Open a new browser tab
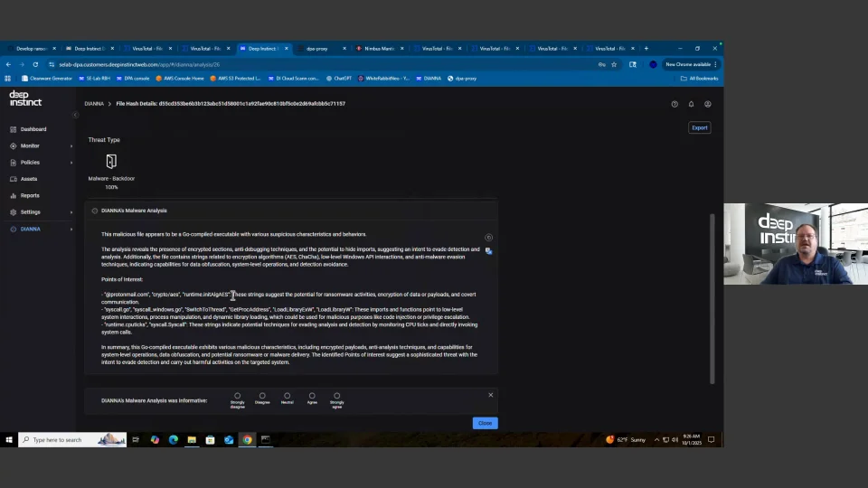Image resolution: width=868 pixels, height=488 pixels. 646,49
